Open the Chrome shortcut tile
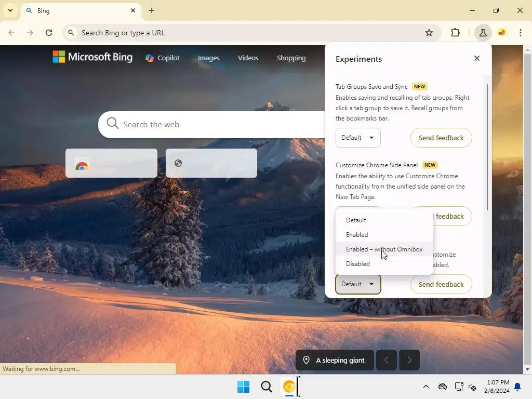The image size is (532, 399). click(x=111, y=163)
